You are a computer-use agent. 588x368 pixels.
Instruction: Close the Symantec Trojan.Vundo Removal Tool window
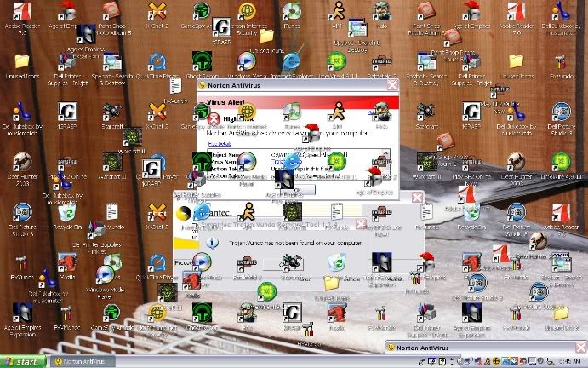pos(418,198)
